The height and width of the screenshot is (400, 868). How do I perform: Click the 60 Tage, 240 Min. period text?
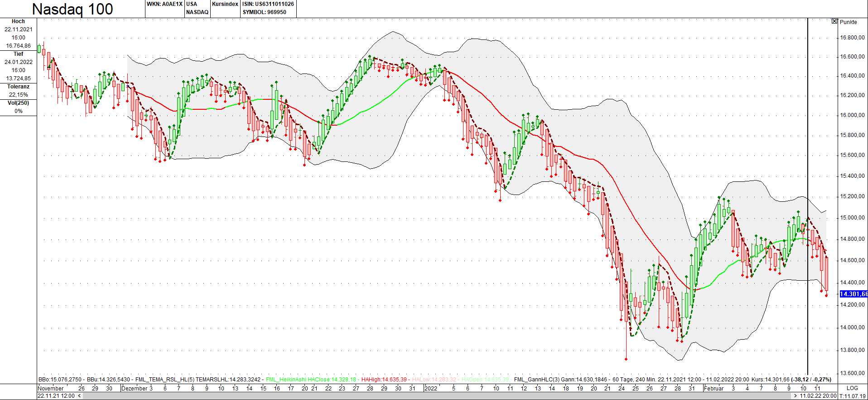(634, 380)
